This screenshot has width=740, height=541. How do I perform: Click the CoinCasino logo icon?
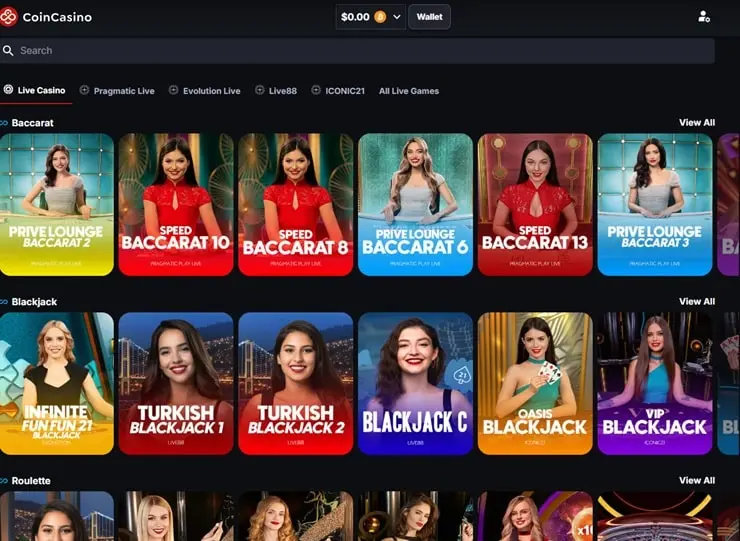tap(8, 17)
